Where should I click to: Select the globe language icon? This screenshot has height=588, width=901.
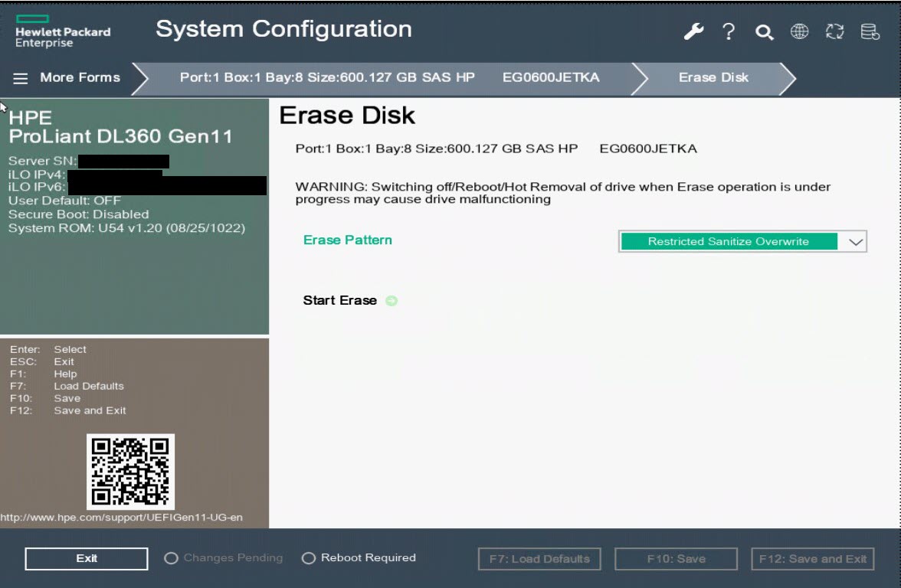(x=799, y=32)
